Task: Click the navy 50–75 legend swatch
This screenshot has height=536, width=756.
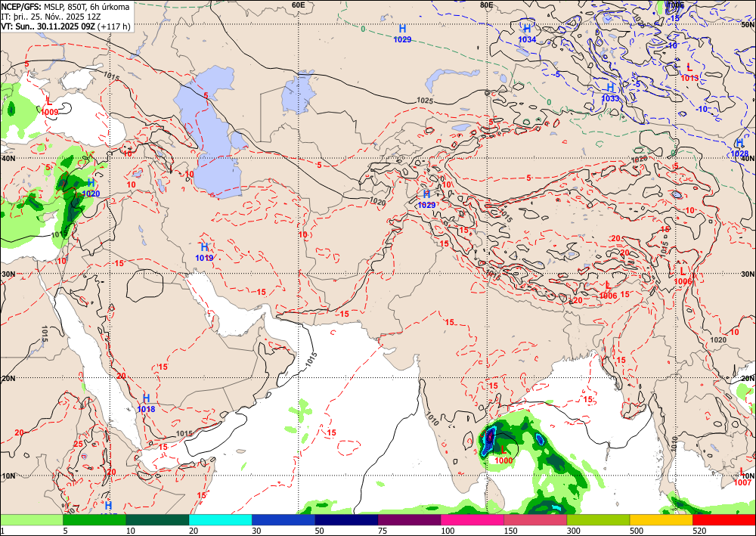Action: click(x=346, y=519)
